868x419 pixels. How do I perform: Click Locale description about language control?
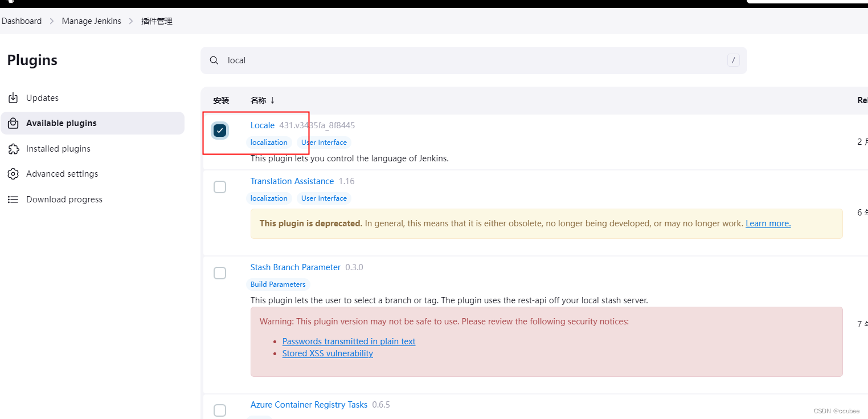pos(350,158)
